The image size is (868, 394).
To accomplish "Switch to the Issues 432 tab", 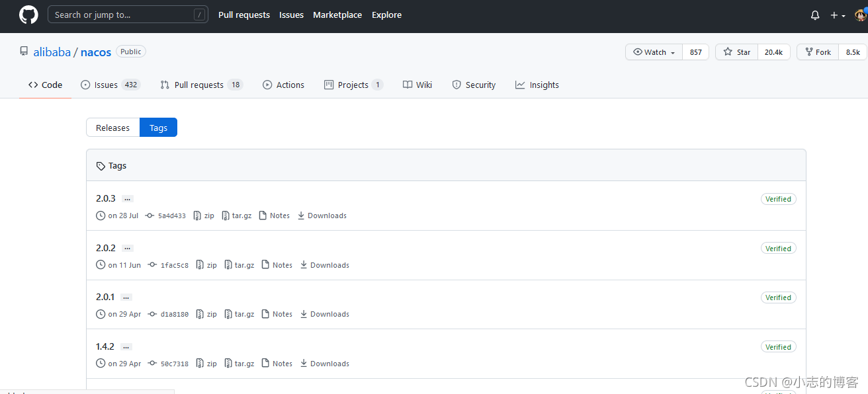I will 110,85.
